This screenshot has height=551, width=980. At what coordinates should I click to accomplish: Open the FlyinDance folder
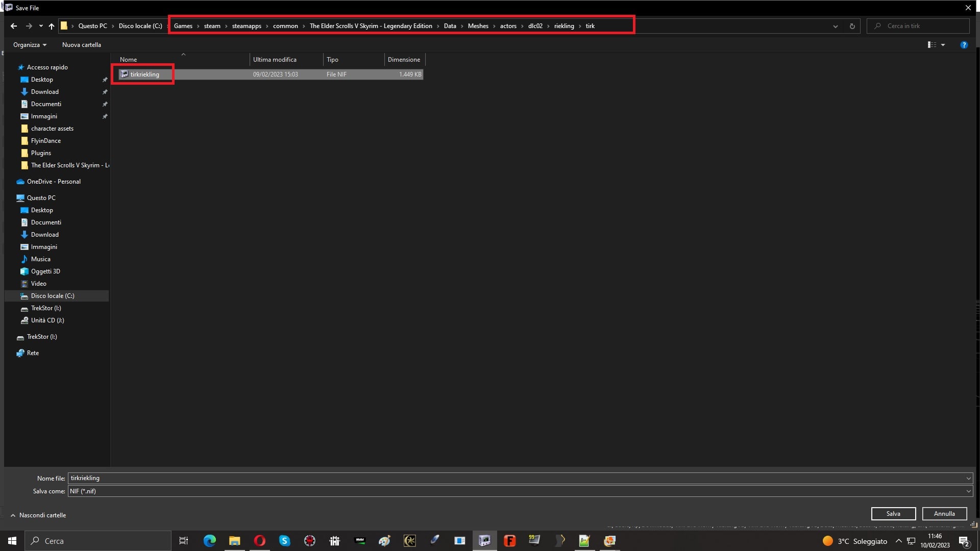[x=45, y=141]
